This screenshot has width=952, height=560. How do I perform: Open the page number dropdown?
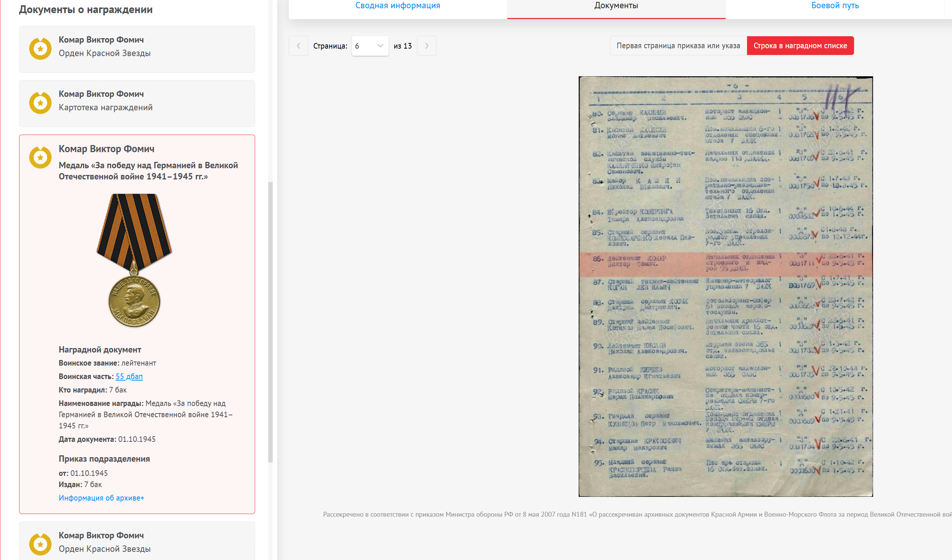click(370, 46)
